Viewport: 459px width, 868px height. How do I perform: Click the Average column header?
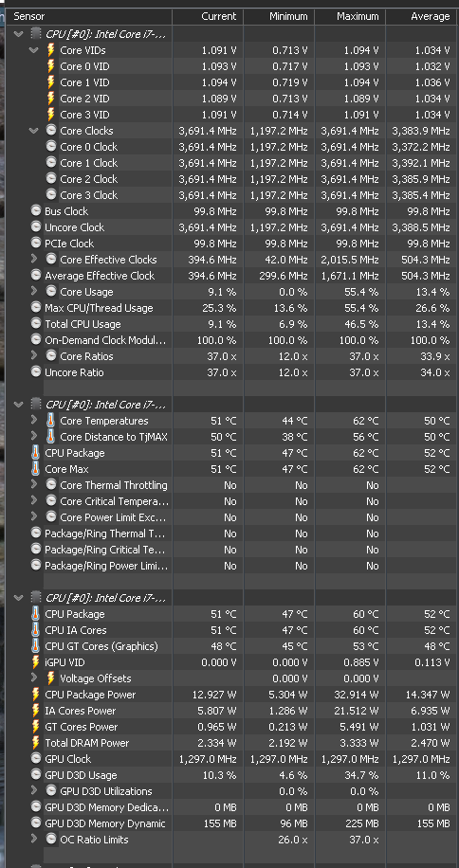tap(422, 17)
